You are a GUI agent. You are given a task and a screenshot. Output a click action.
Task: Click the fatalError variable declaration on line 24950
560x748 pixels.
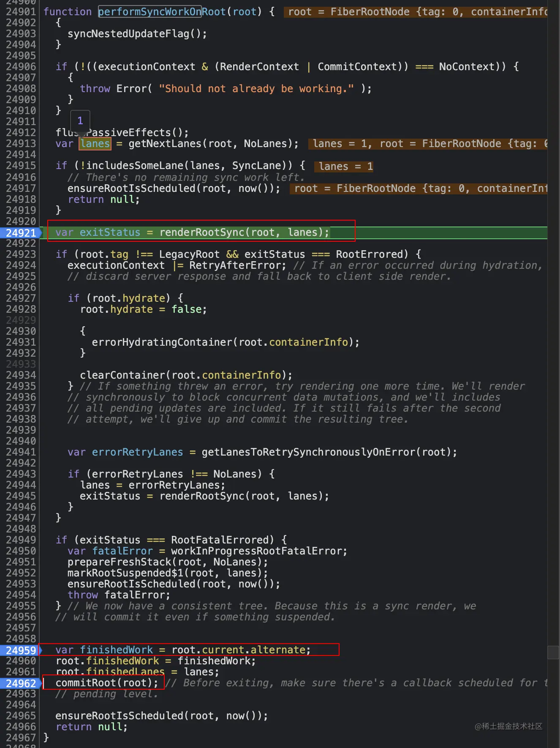click(122, 551)
